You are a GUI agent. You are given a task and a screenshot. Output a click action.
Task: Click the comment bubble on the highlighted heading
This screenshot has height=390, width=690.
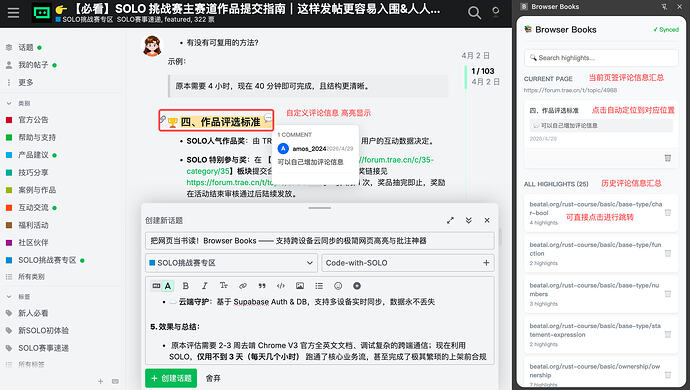(268, 117)
